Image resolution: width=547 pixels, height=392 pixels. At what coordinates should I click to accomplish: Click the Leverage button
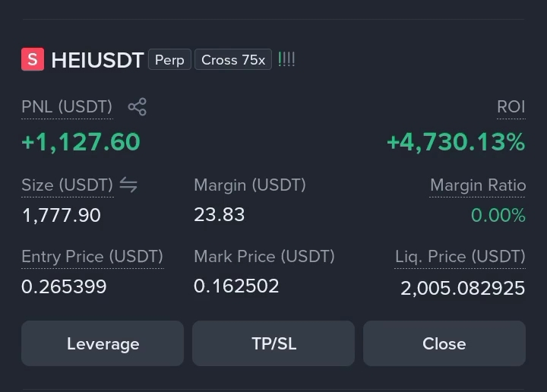pos(103,343)
